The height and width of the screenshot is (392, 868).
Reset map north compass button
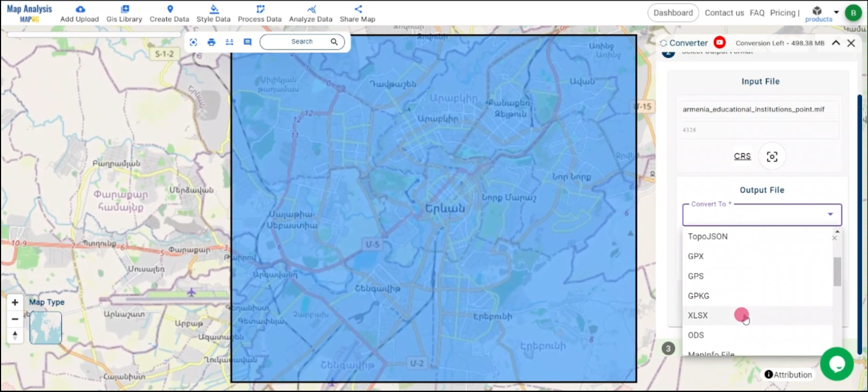[x=15, y=336]
